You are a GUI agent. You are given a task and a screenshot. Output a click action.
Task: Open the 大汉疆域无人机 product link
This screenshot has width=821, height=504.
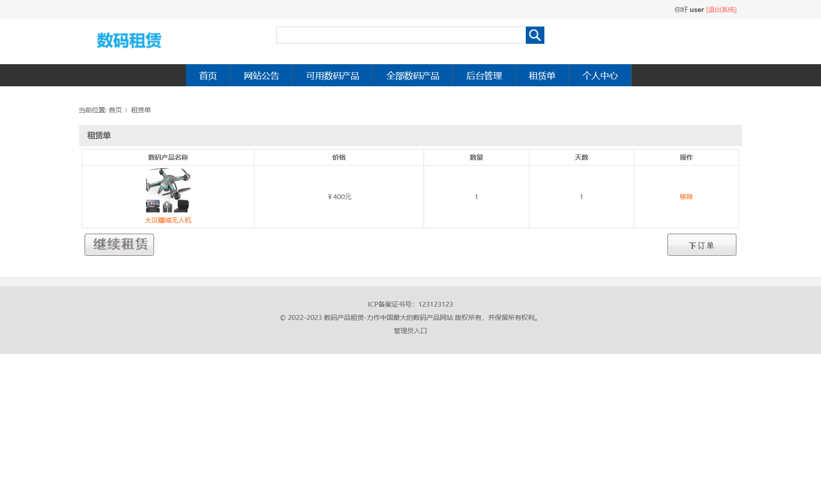coord(168,220)
